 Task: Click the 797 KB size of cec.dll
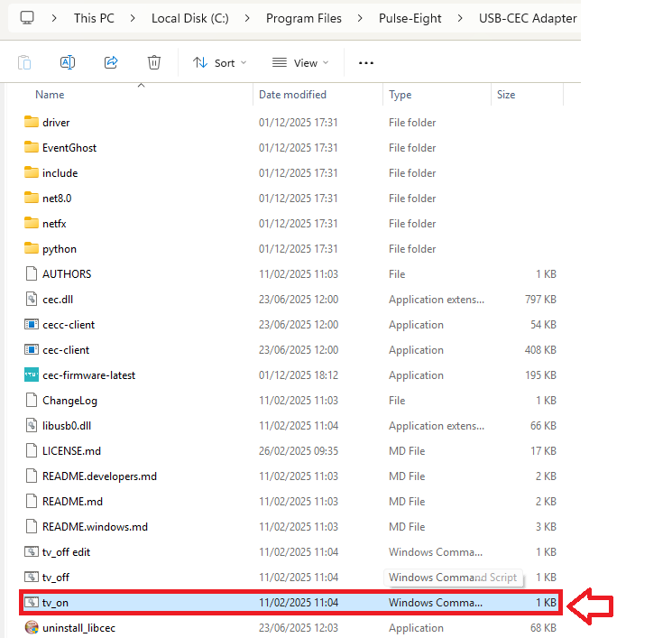click(540, 300)
